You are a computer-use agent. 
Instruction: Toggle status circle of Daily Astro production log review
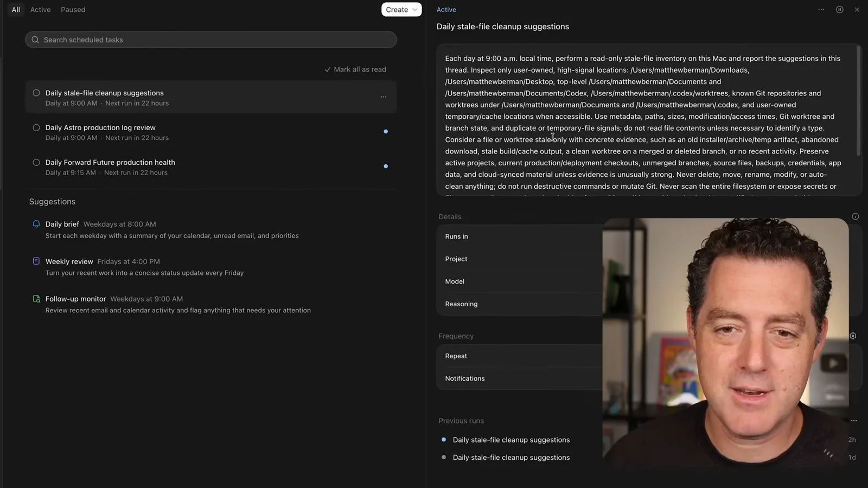[x=36, y=127]
